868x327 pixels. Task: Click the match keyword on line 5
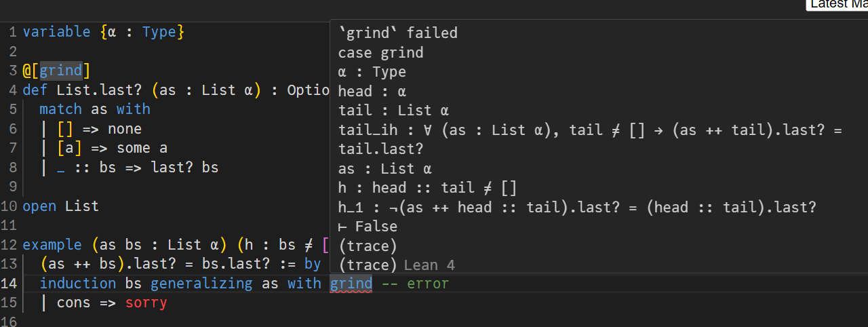[x=60, y=109]
